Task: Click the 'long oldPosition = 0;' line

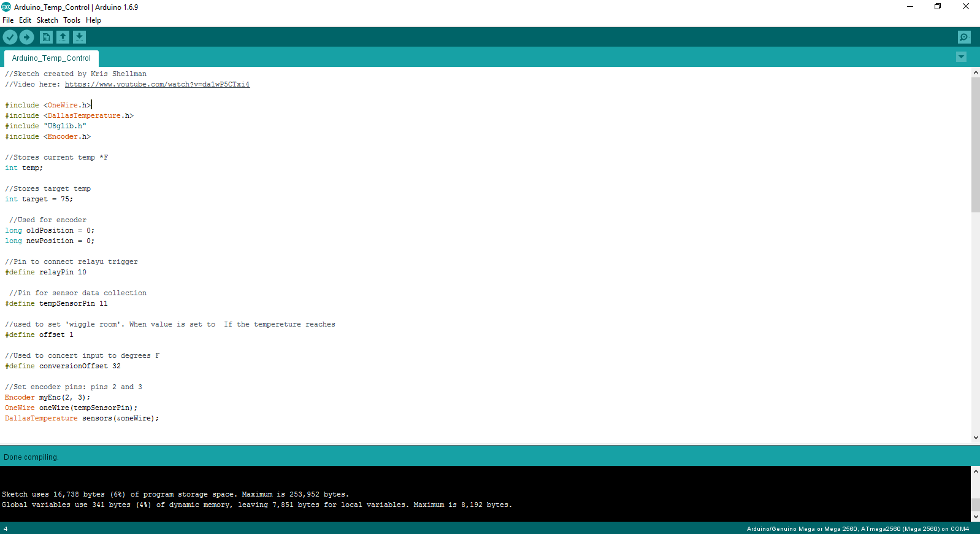Action: (x=50, y=231)
